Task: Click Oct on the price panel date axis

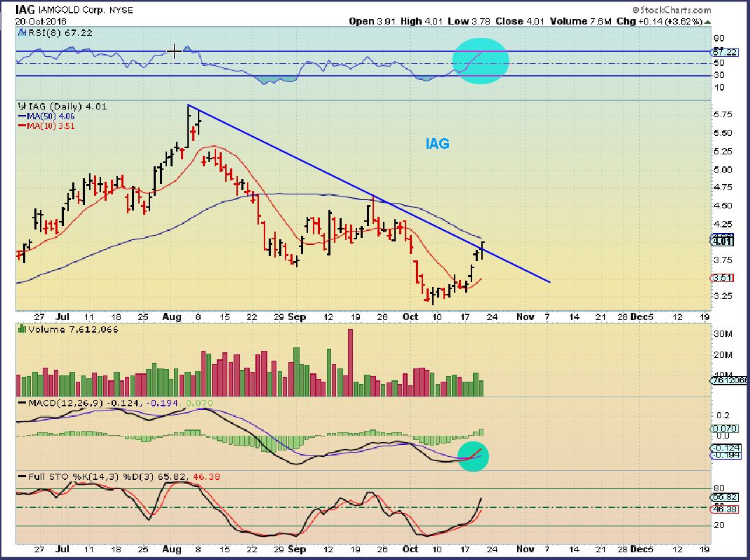Action: click(x=410, y=317)
